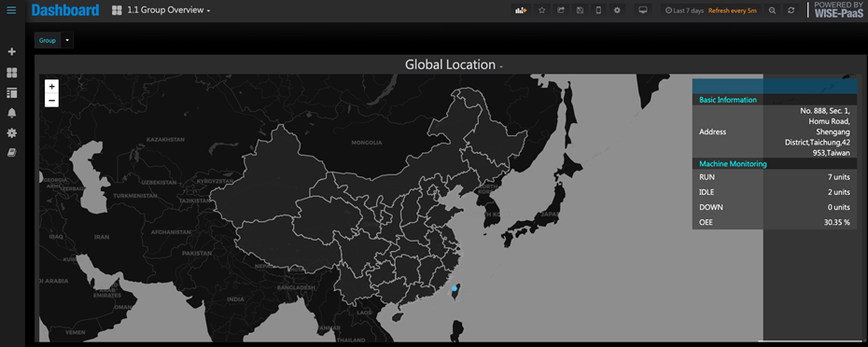Open the Global Location panel title menu
Image resolution: width=868 pixels, height=347 pixels.
point(454,64)
